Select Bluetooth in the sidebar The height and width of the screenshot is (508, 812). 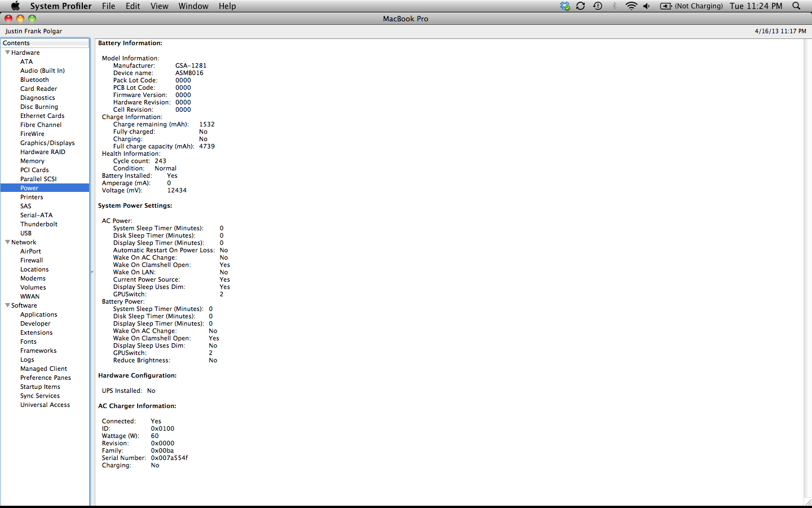point(34,80)
